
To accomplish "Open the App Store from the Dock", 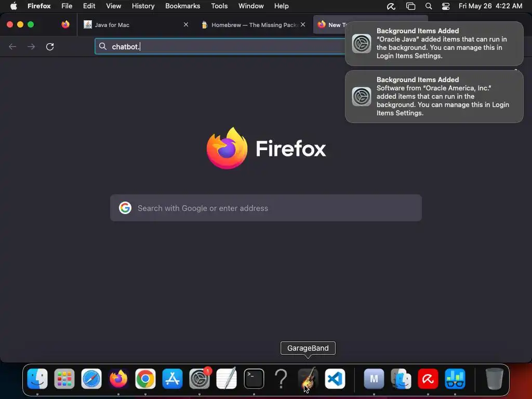I will point(172,379).
